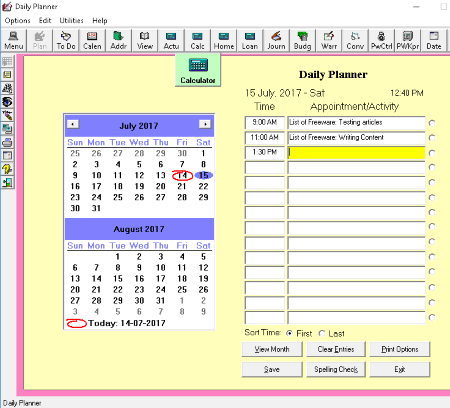Click the Exit button
450x408 pixels.
(400, 369)
